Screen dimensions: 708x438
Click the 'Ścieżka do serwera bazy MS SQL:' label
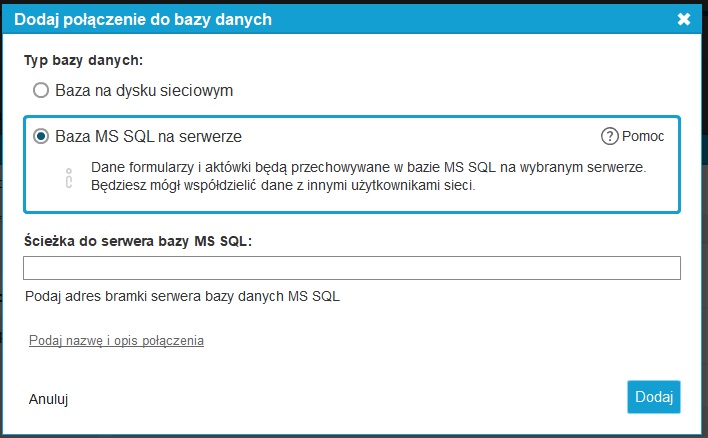pos(138,241)
